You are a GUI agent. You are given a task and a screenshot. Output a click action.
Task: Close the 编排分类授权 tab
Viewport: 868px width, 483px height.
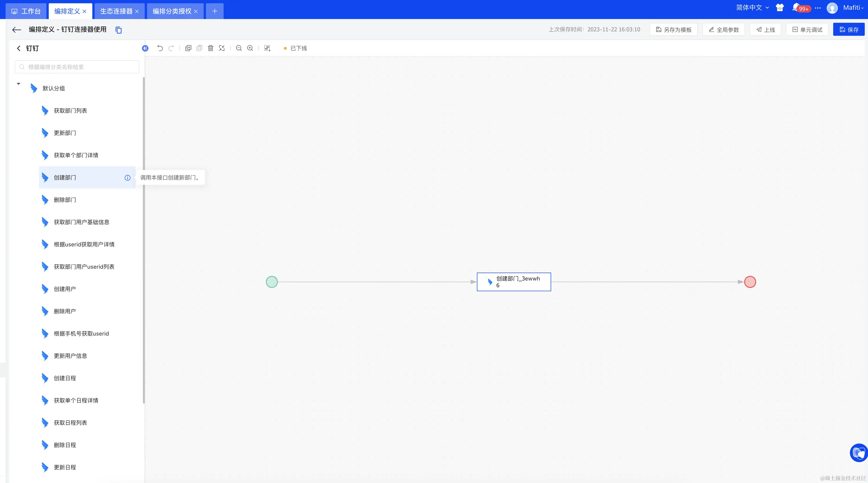pos(196,11)
